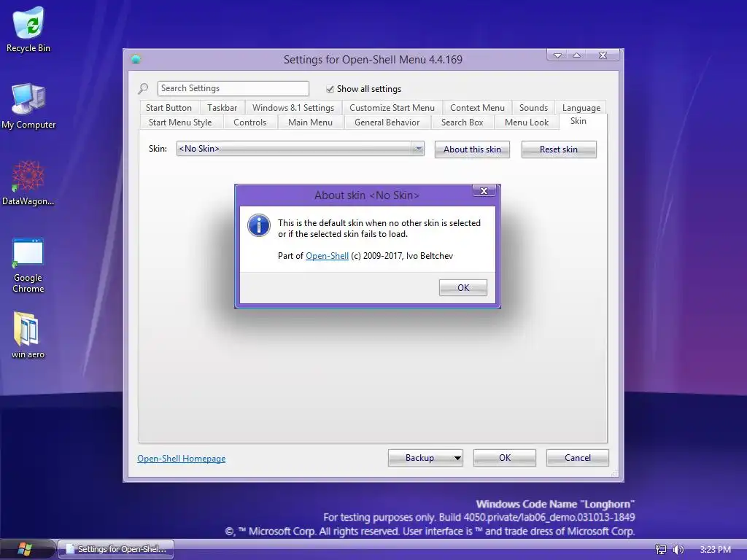Close the Open-Shell Settings window

603,55
